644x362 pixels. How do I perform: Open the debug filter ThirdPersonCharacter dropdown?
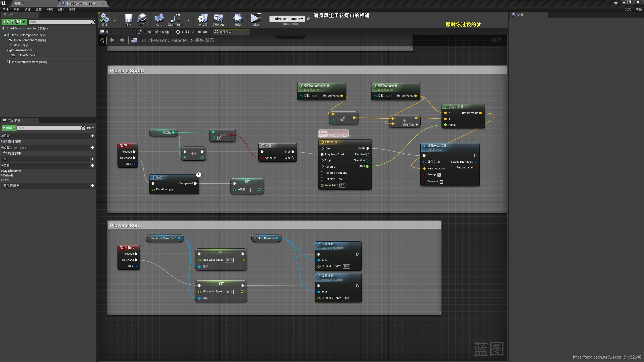[x=287, y=19]
